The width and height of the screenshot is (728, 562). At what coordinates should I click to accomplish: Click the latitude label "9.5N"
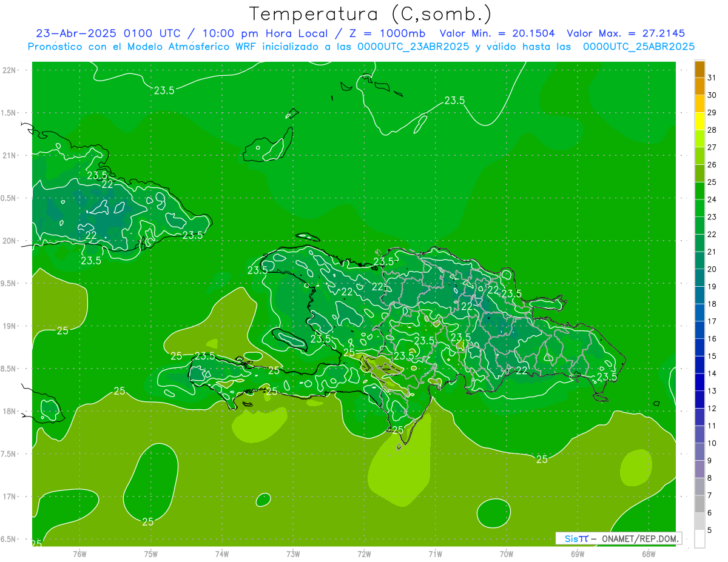pos(8,283)
